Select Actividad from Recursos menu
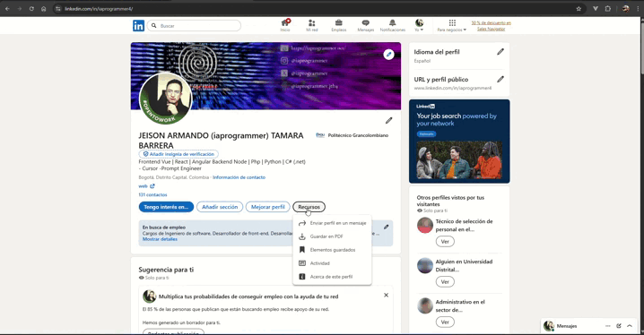Screen dimensions: 644x335 coord(332,263)
